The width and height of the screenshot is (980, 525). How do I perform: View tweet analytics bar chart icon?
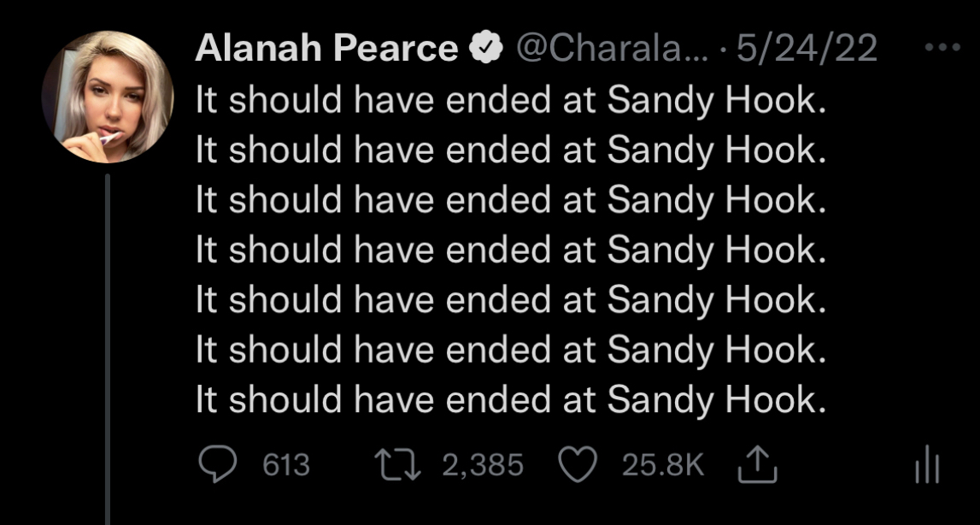point(926,467)
